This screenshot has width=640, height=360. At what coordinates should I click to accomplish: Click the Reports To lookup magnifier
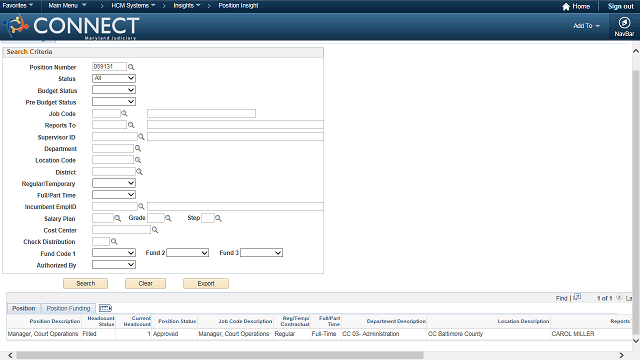click(131, 125)
